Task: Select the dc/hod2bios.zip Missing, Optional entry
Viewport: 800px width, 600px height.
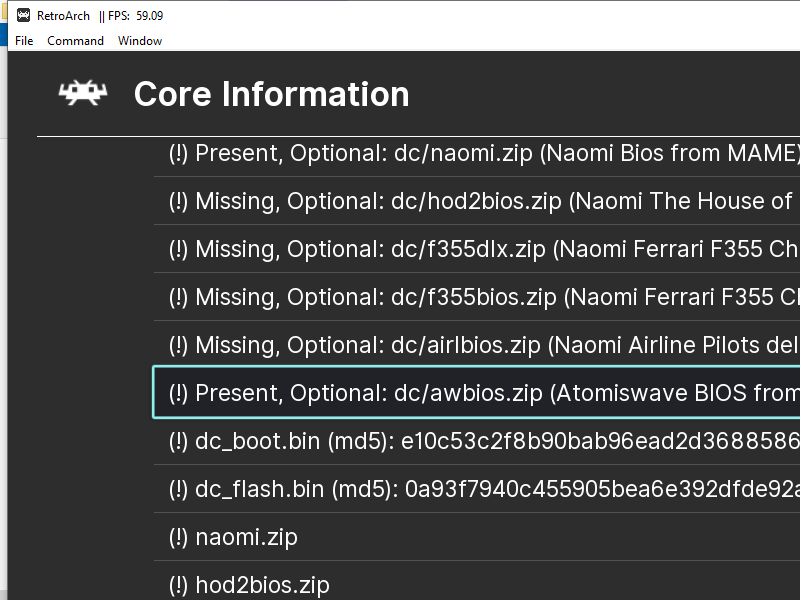Action: point(477,201)
